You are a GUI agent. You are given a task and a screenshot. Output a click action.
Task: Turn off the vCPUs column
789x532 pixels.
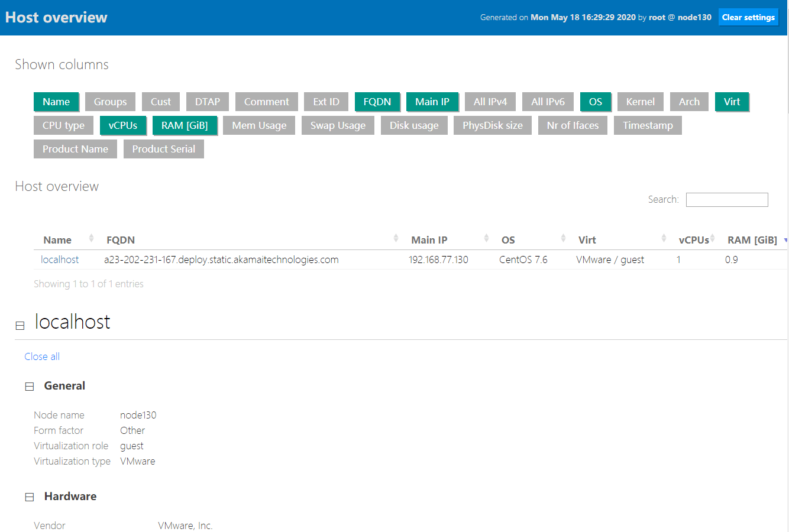pos(122,125)
